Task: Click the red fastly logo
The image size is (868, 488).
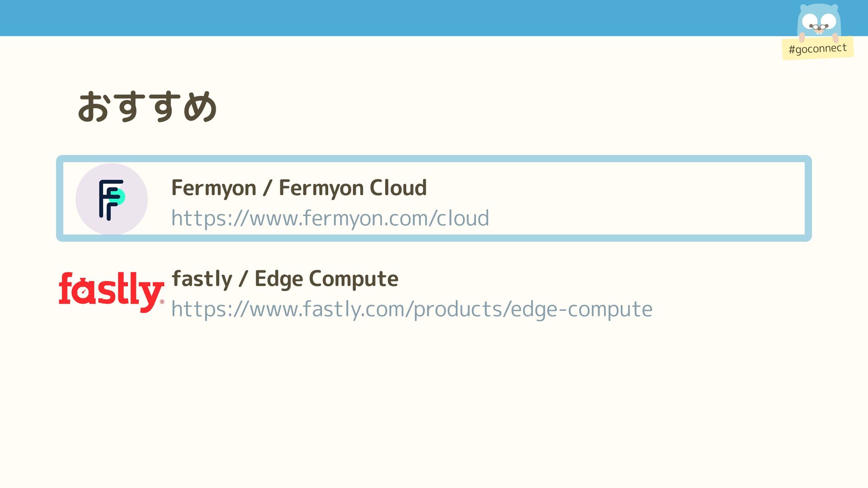Action: 111,291
